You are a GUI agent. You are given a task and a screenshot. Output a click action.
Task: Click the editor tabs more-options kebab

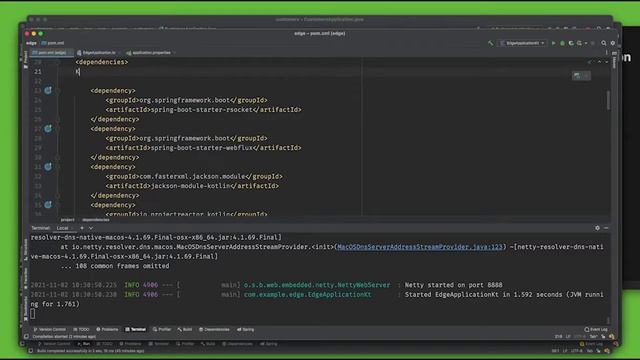607,53
